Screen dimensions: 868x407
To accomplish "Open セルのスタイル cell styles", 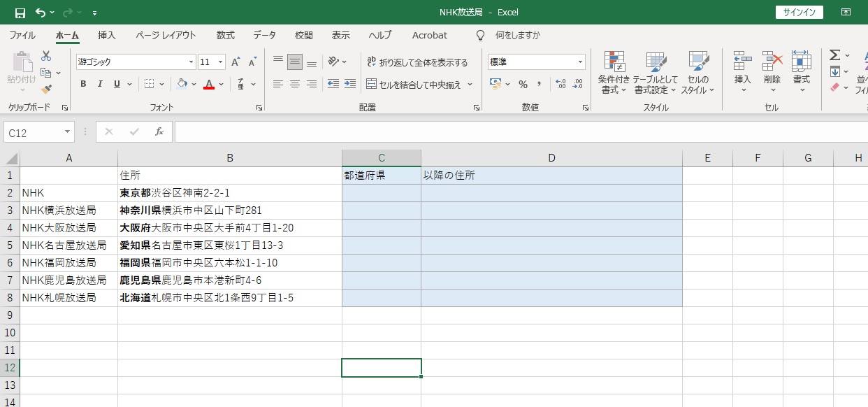I will click(x=698, y=73).
